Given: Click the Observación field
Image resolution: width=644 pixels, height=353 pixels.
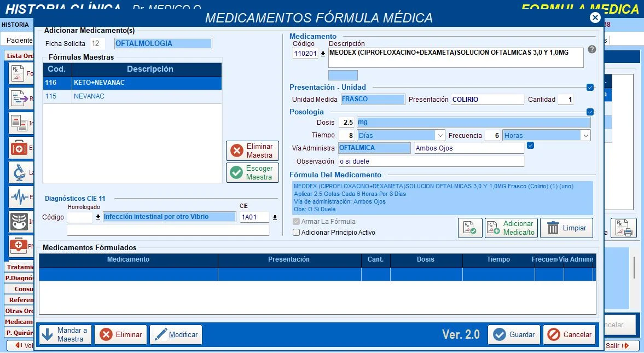Looking at the screenshot, I should pyautogui.click(x=431, y=161).
